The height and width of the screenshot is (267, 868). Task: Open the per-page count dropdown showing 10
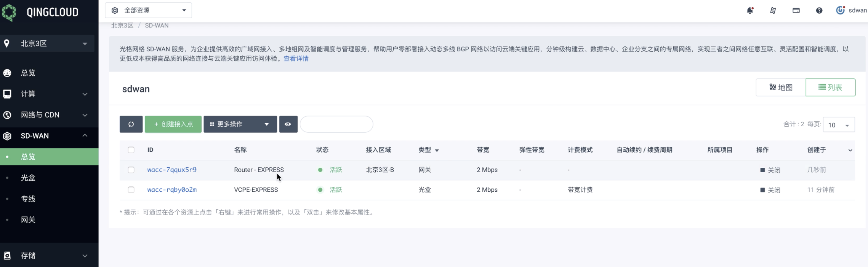click(839, 125)
